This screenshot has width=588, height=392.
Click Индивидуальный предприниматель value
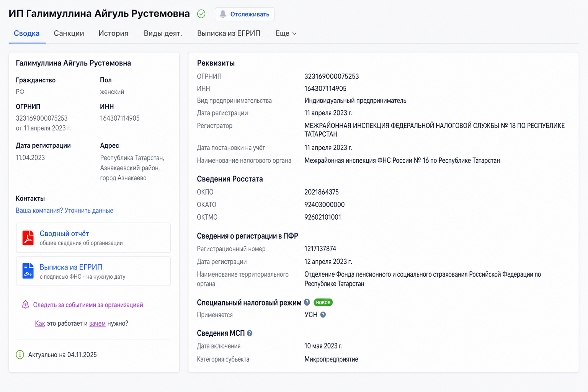[355, 101]
